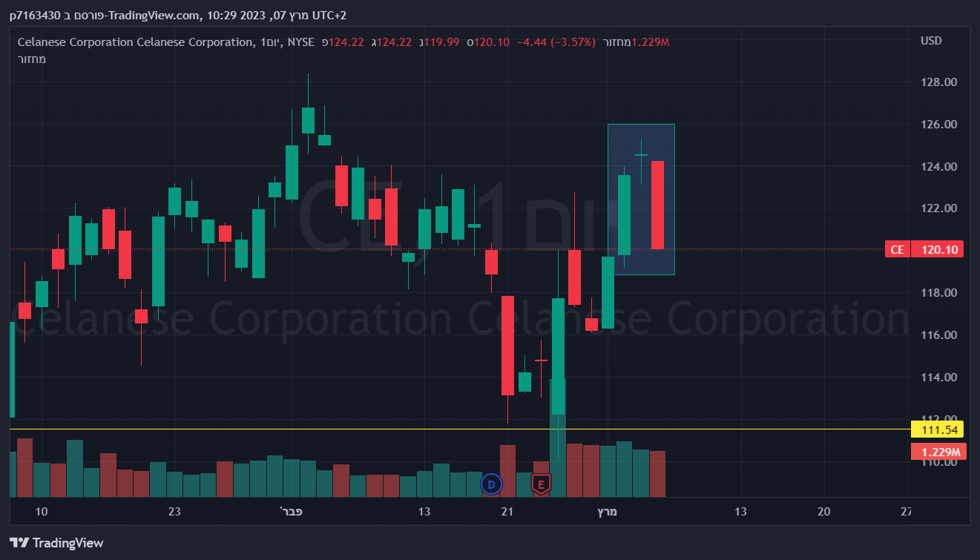Click the Celanese Corporation symbol title

(135, 42)
